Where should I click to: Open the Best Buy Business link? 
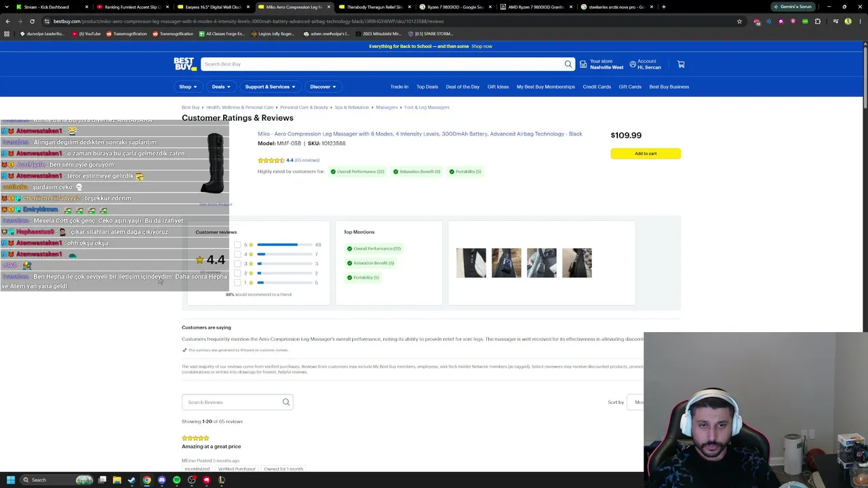coord(669,87)
